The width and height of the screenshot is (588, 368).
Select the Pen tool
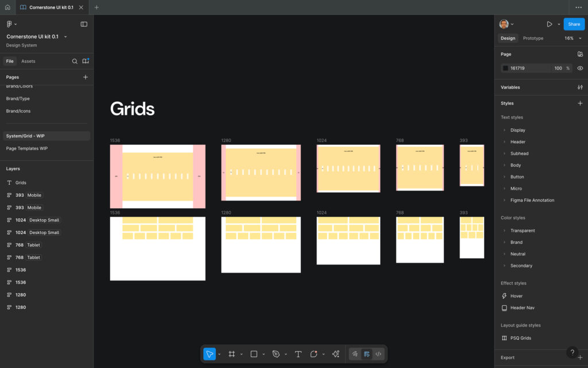276,354
